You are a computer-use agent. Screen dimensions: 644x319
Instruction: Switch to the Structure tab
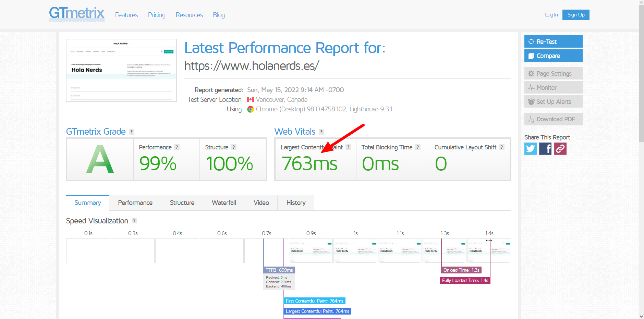[x=182, y=203]
